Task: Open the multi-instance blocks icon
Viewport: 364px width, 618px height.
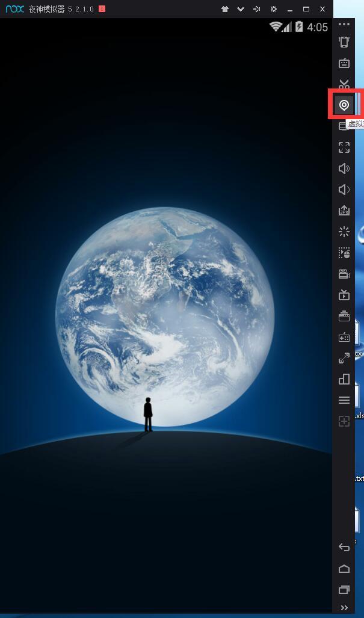Action: pos(344,379)
